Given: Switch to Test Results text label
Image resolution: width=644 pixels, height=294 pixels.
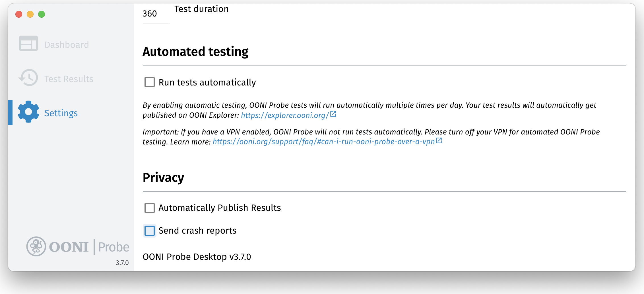Looking at the screenshot, I should 69,79.
